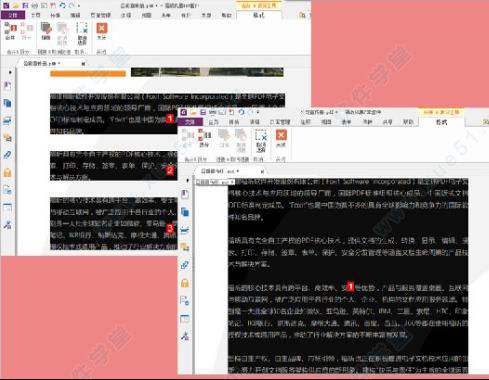Open quick access dropdown arrow in front window
Screen dimensions: 489x380
(x=258, y=113)
